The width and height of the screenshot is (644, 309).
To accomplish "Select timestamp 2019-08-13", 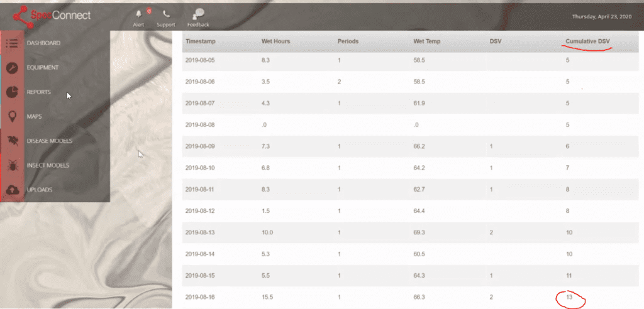I will point(200,232).
